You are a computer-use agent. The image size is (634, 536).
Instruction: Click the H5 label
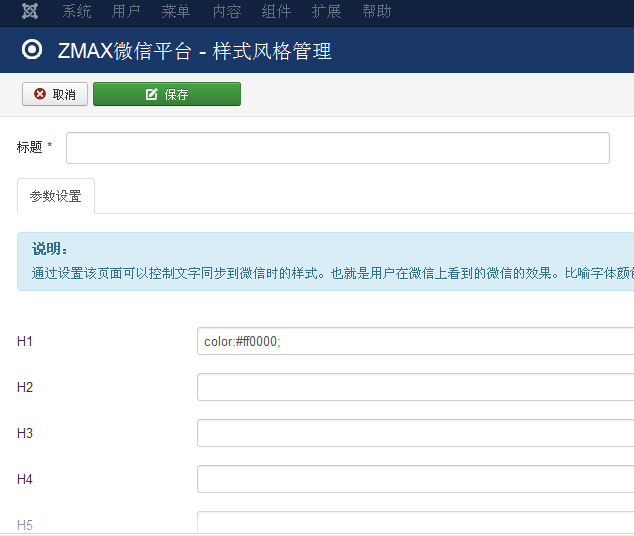25,525
